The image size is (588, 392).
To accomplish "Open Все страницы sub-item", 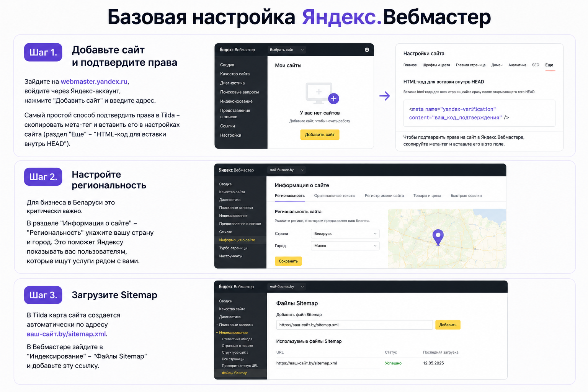I will pos(233,359).
